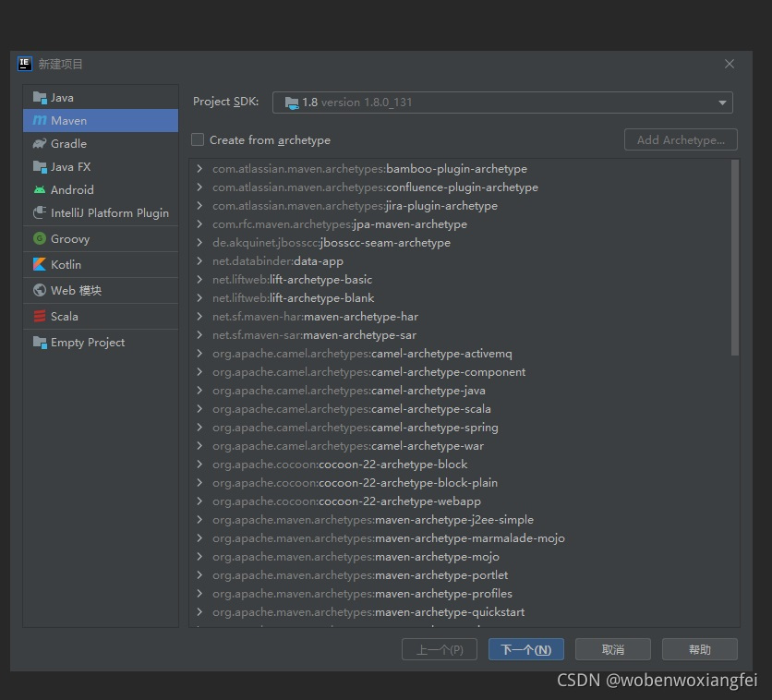Viewport: 772px width, 700px height.
Task: Click the archetype list vertical scrollbar
Action: tap(734, 257)
